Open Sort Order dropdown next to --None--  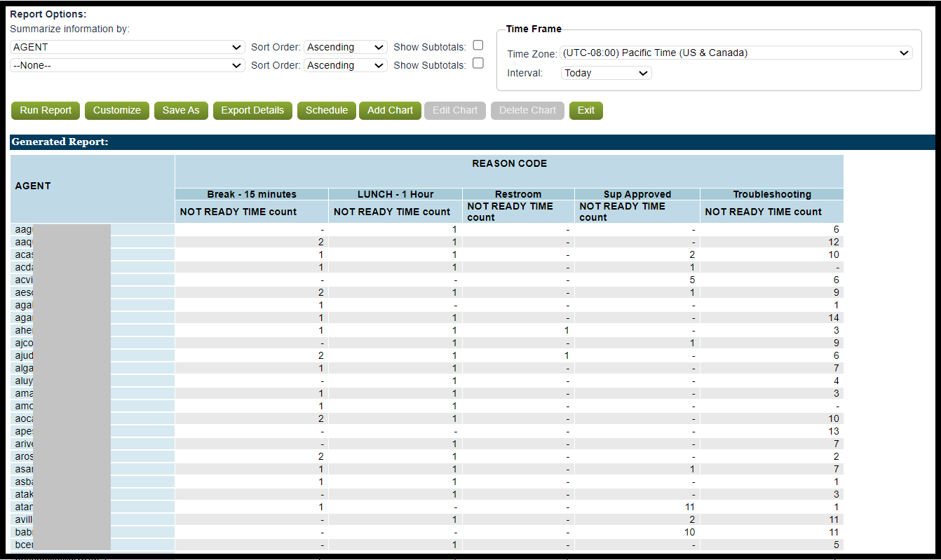click(346, 65)
